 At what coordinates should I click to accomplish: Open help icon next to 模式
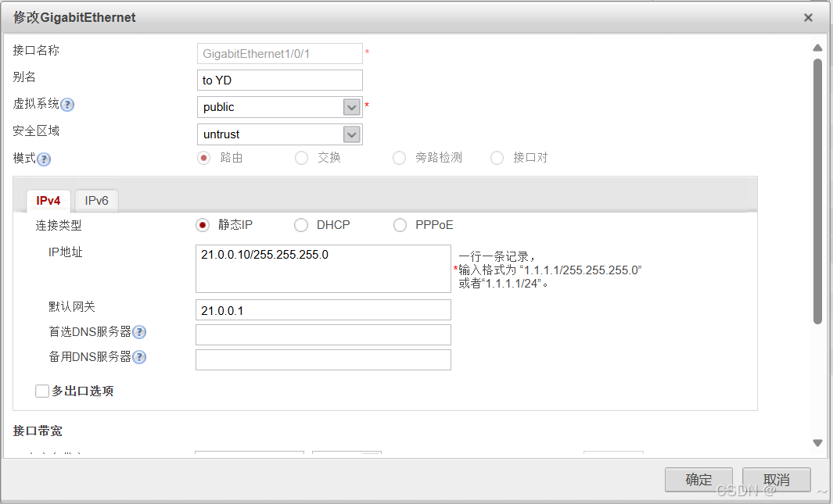point(44,159)
